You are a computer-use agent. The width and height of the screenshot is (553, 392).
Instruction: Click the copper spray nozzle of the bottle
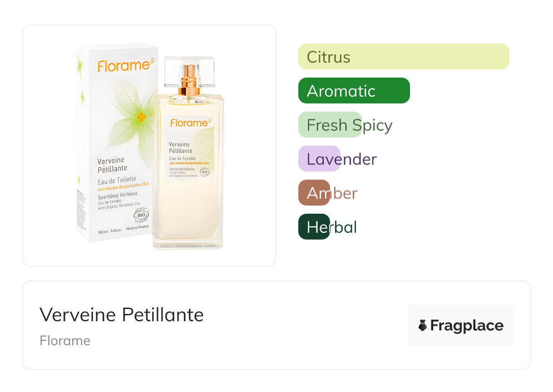pyautogui.click(x=190, y=81)
